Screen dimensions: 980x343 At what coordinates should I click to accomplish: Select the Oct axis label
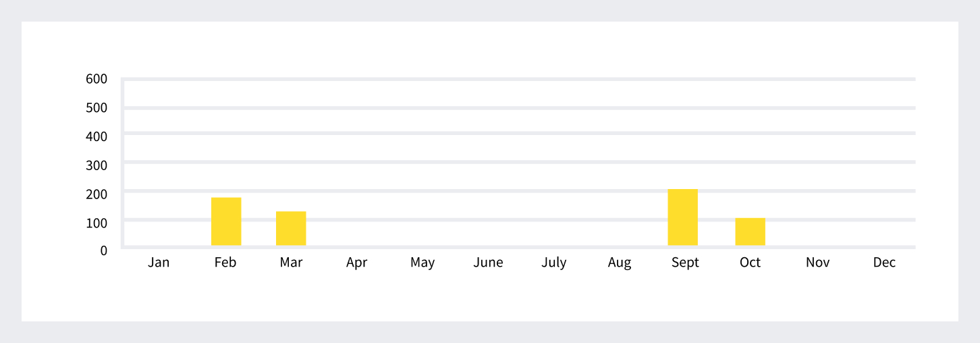750,263
